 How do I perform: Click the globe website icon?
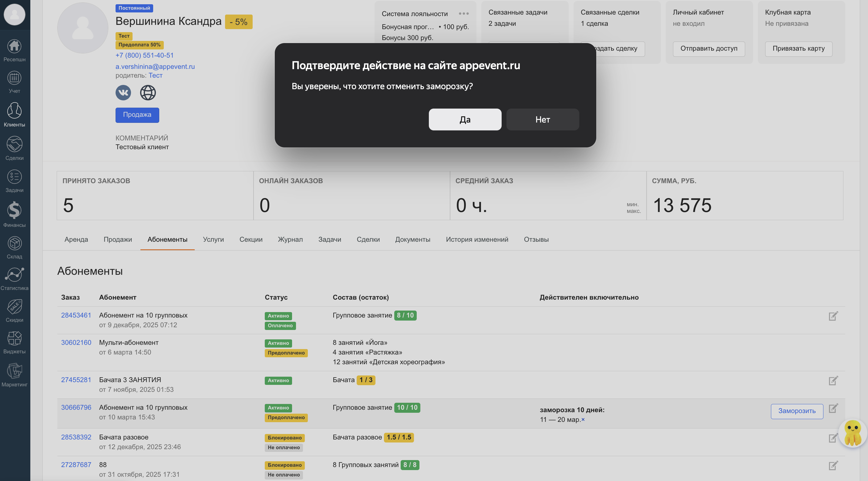148,92
